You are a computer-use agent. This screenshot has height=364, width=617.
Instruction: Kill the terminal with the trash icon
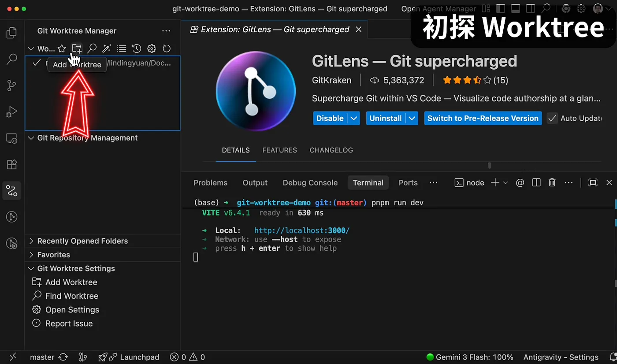point(552,182)
